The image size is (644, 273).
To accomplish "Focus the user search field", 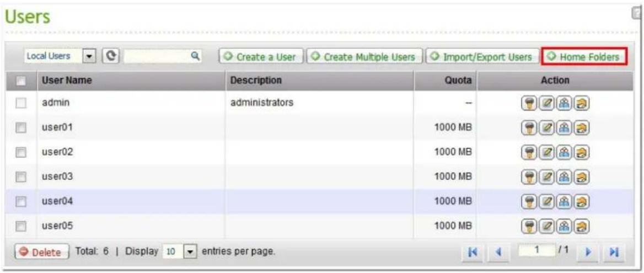I will 162,56.
